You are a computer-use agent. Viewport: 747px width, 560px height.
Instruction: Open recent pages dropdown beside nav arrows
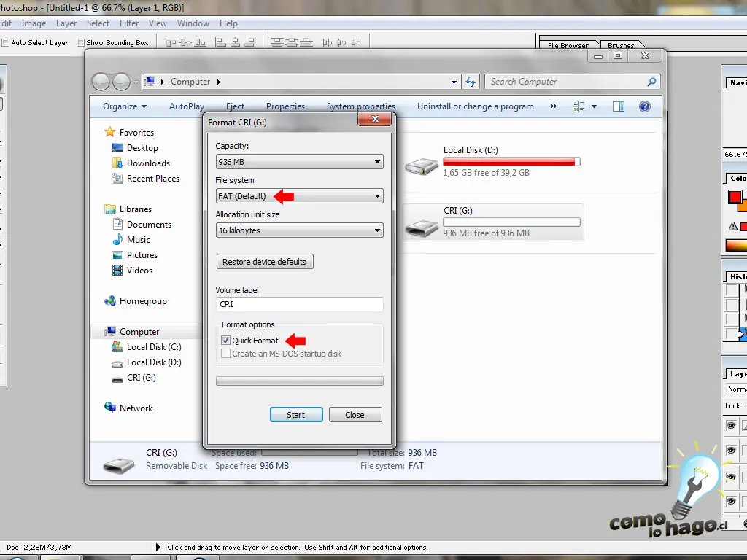(136, 82)
